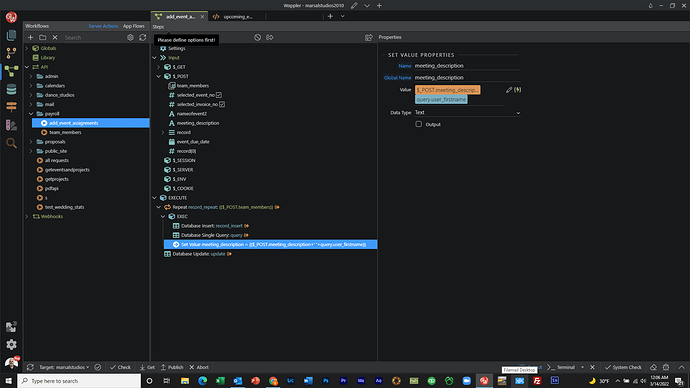
Task: Click the target refresh icon in status bar
Action: pos(30,367)
